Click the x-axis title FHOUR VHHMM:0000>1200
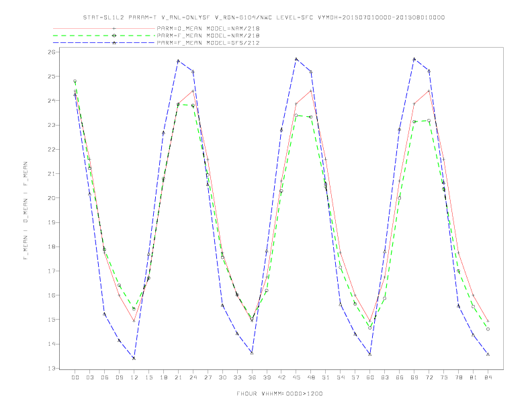 tap(279, 394)
